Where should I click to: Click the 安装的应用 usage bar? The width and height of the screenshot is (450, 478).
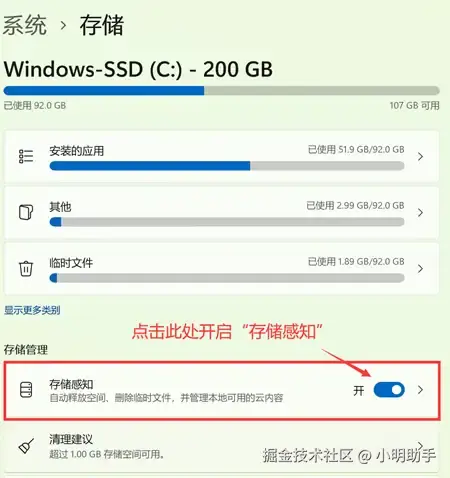(x=227, y=166)
